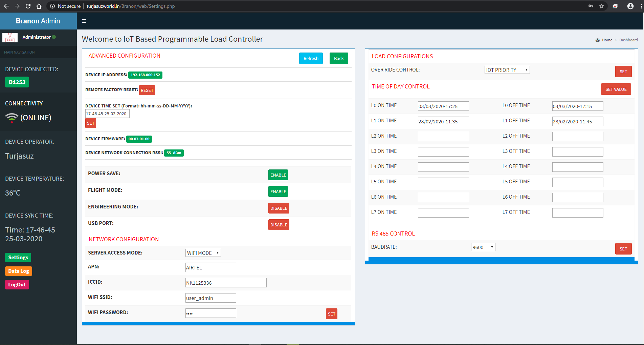Toggle the sidebar hamburger menu icon

pyautogui.click(x=84, y=21)
